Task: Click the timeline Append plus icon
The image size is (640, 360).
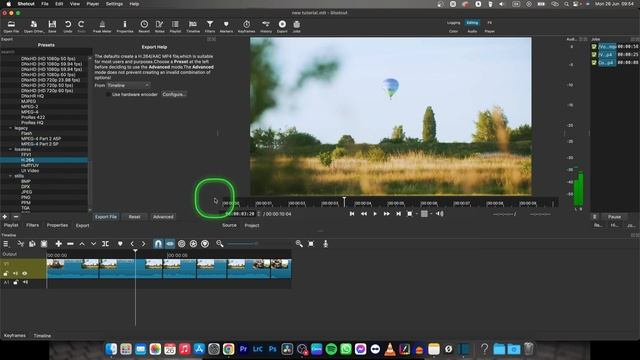Action: pyautogui.click(x=58, y=244)
